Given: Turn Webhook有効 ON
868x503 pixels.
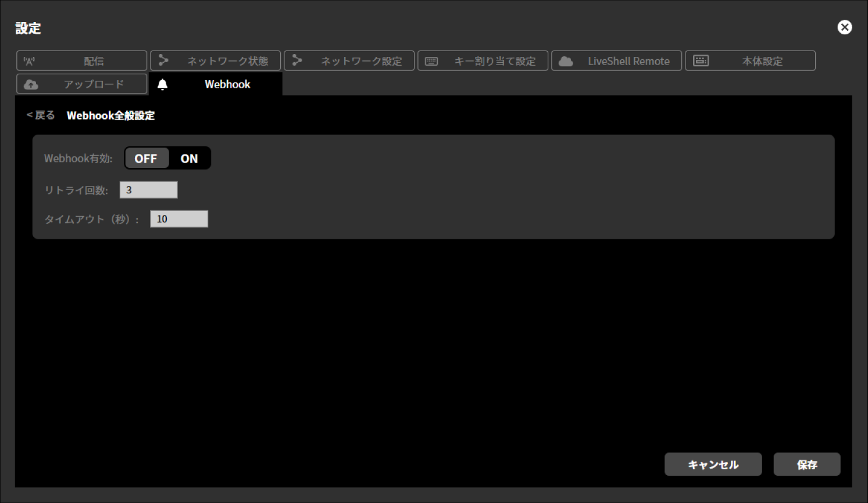Looking at the screenshot, I should [189, 158].
